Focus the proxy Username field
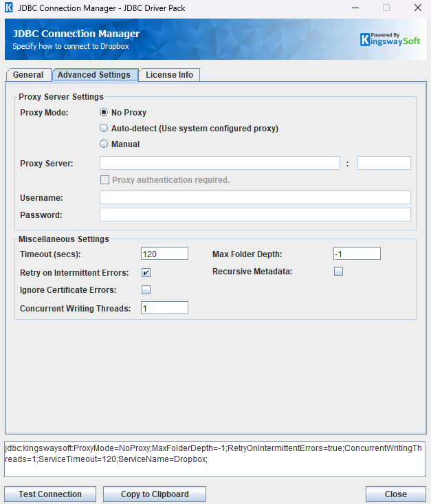This screenshot has height=504, width=431. click(255, 197)
